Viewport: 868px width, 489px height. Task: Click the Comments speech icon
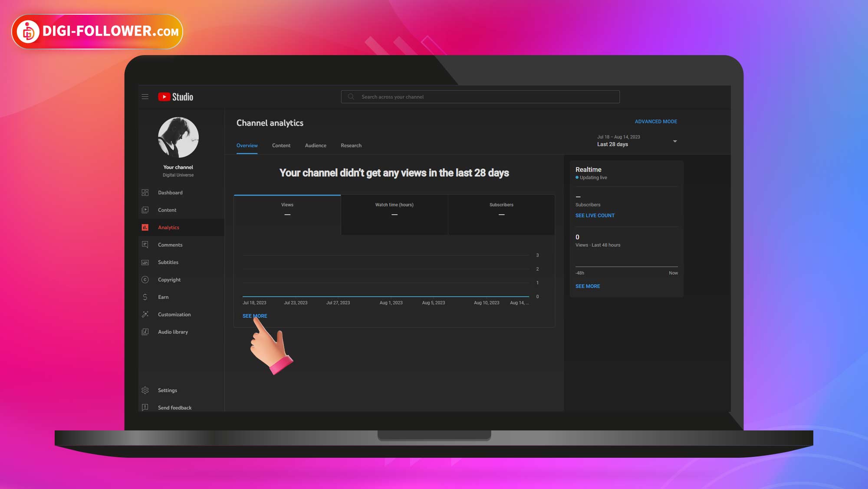(x=145, y=245)
